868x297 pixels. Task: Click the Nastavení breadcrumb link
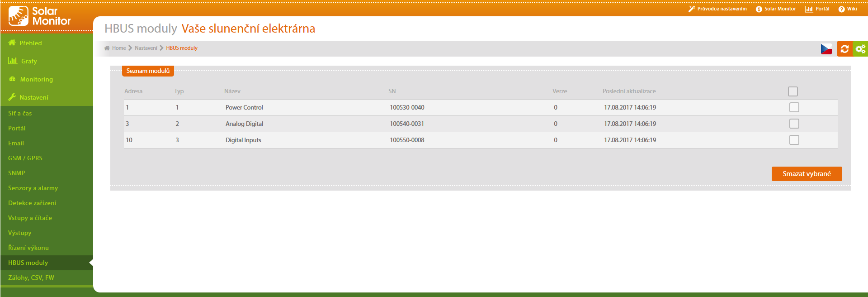146,48
